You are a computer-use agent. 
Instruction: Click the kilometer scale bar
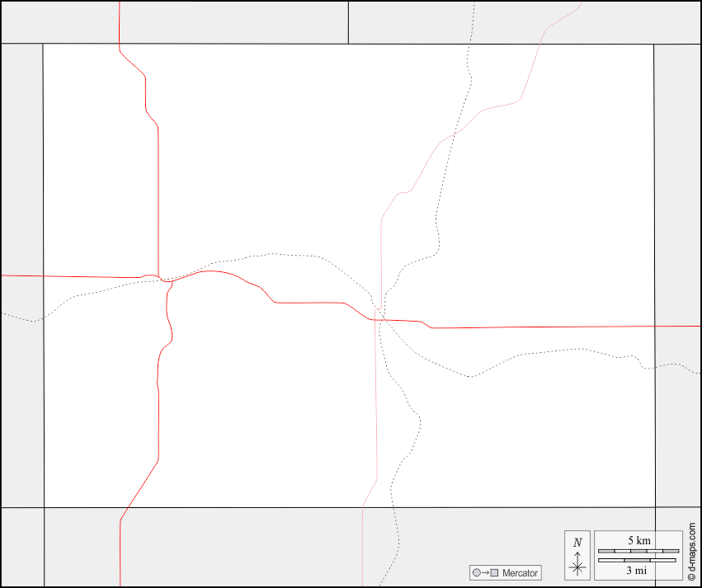(638, 550)
